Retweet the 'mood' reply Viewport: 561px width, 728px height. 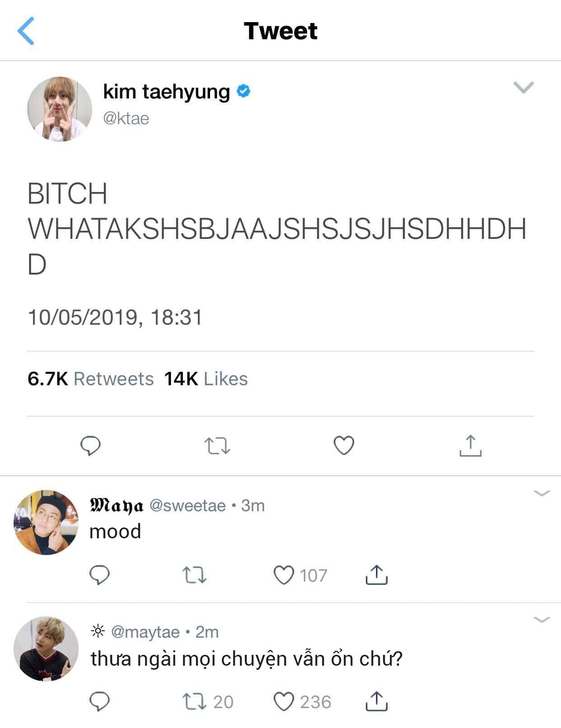[194, 575]
